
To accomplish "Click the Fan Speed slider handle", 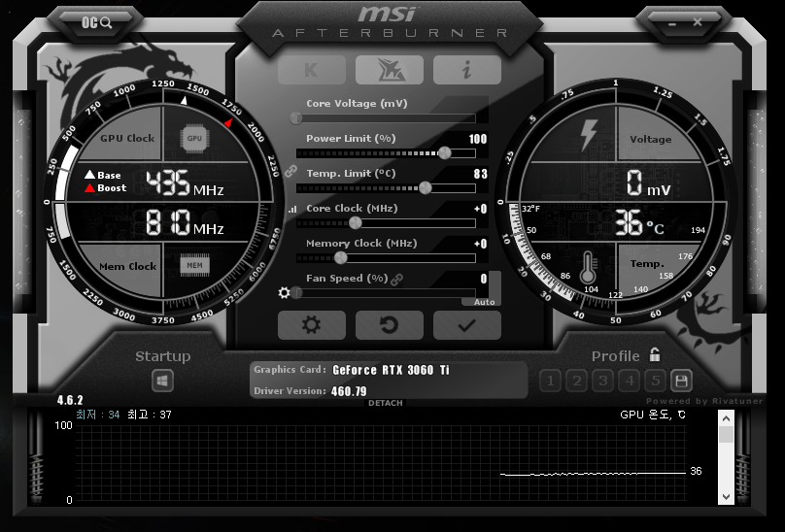I will 297,293.
